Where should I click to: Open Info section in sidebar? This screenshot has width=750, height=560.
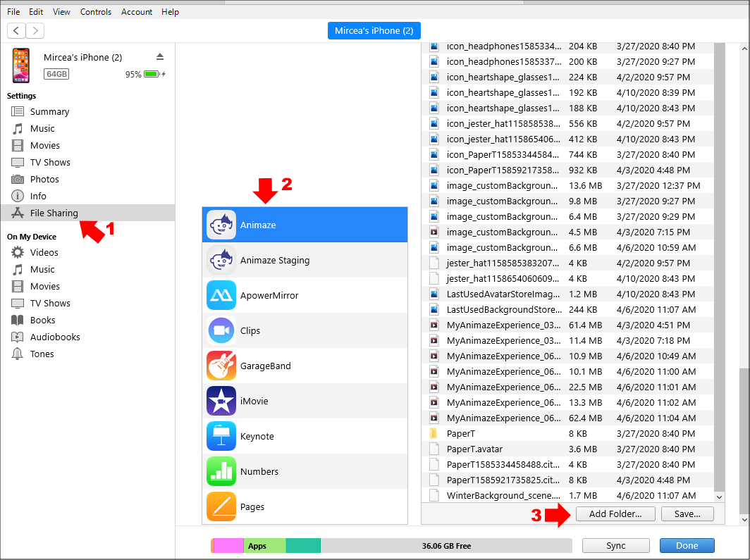(38, 196)
